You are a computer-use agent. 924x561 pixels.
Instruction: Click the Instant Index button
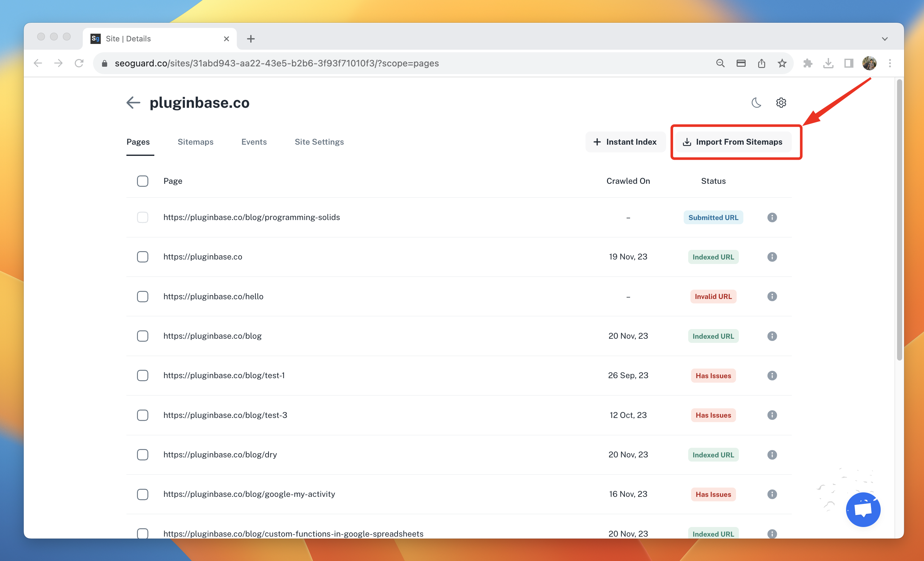[625, 142]
